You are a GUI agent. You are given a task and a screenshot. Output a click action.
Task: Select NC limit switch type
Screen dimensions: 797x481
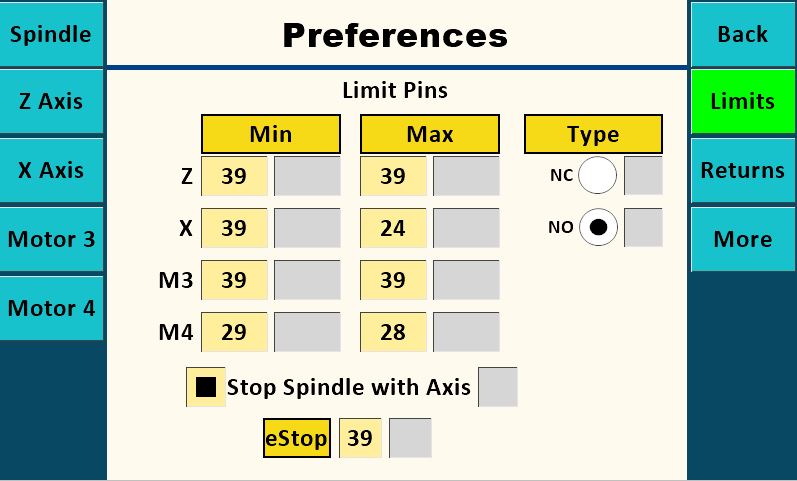pyautogui.click(x=598, y=176)
